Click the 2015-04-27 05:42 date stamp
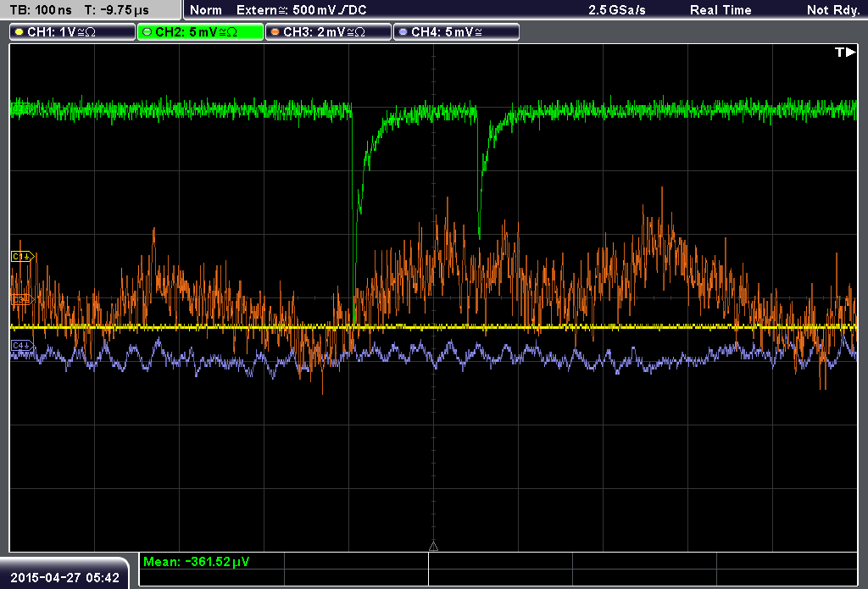 (64, 578)
